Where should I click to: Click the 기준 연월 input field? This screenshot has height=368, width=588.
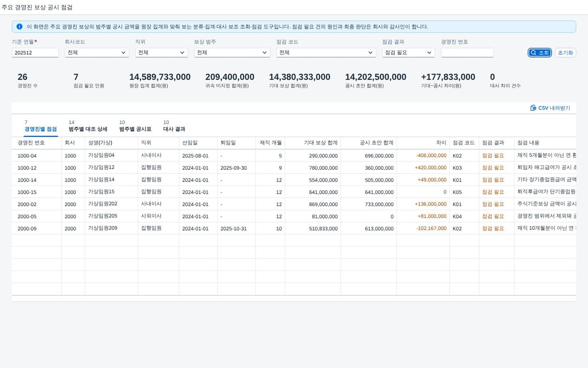click(35, 53)
